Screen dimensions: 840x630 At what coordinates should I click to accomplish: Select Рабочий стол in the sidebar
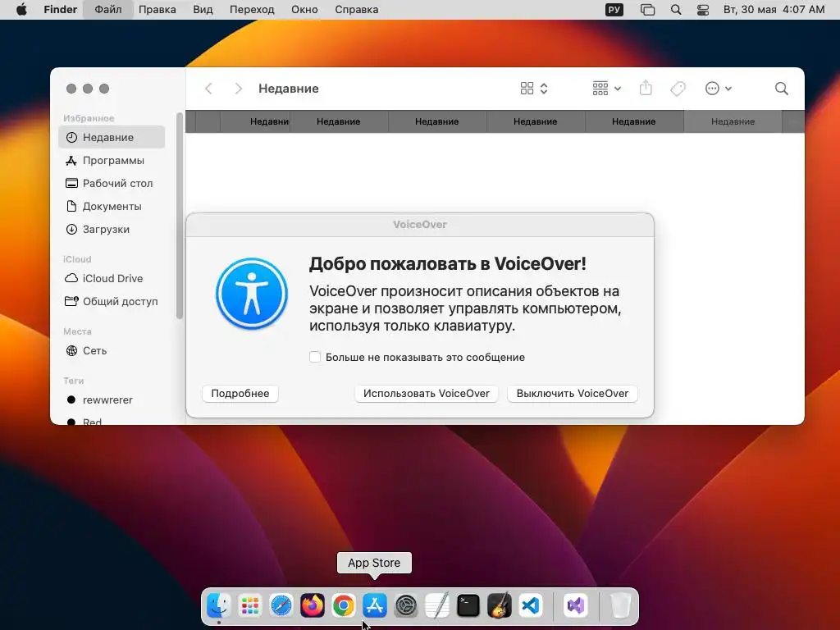[x=112, y=183]
